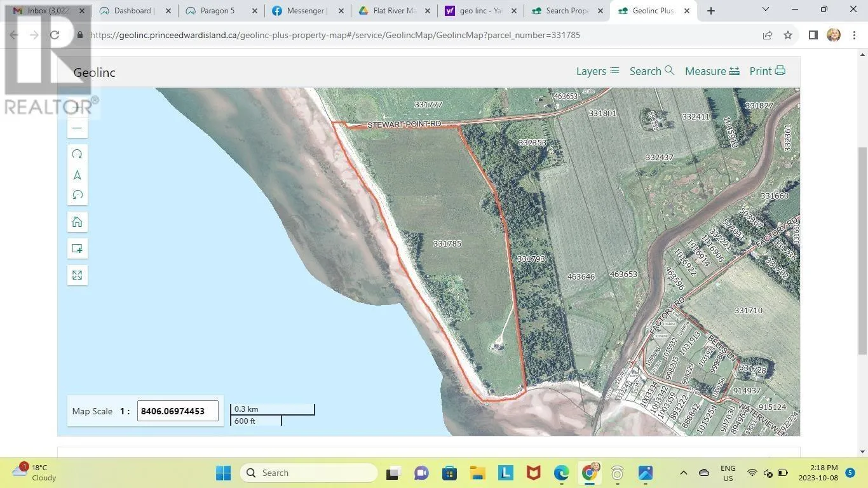Edit the Map Scale value field
This screenshot has width=868, height=488.
point(178,411)
